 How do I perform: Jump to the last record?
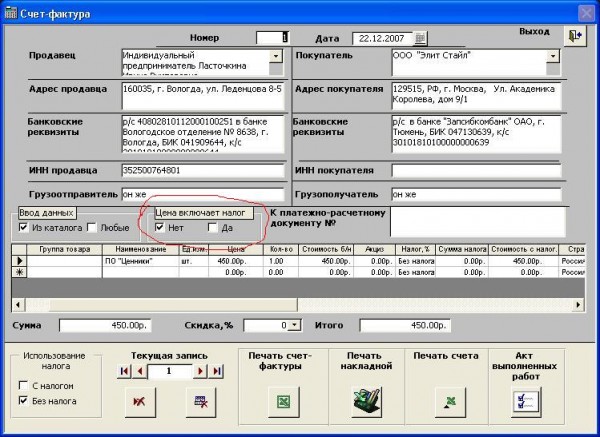tap(216, 371)
